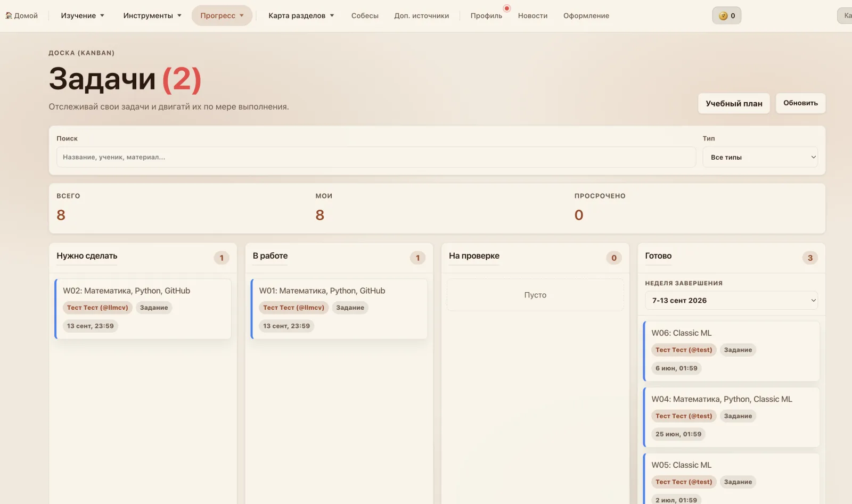Click the Тест Тест (@llmcv) tag on W02 card

(x=97, y=308)
